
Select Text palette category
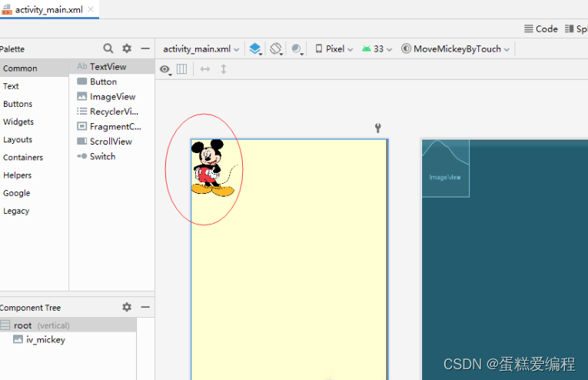34,86
